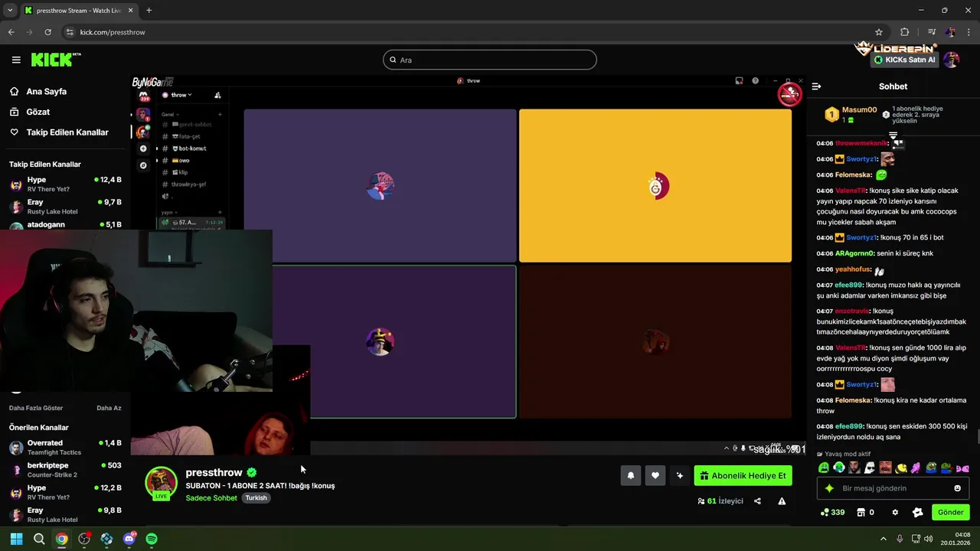Open Windows Start menu

click(16, 539)
